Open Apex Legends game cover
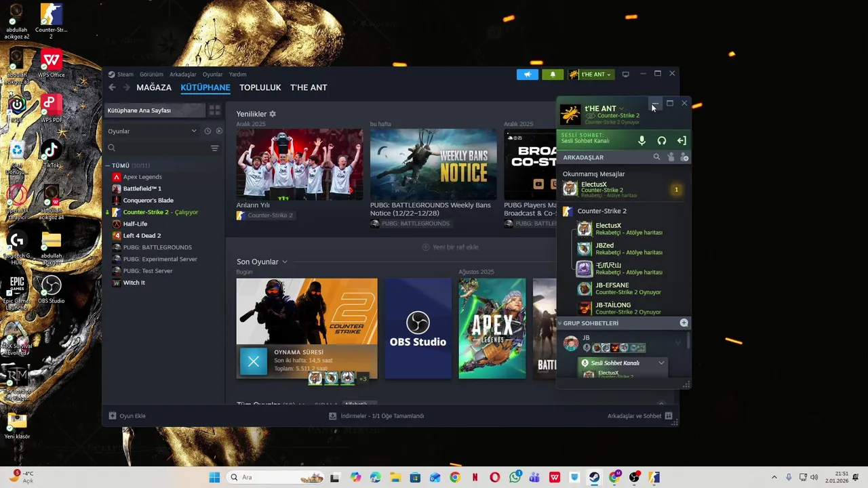The height and width of the screenshot is (488, 868). tap(492, 328)
